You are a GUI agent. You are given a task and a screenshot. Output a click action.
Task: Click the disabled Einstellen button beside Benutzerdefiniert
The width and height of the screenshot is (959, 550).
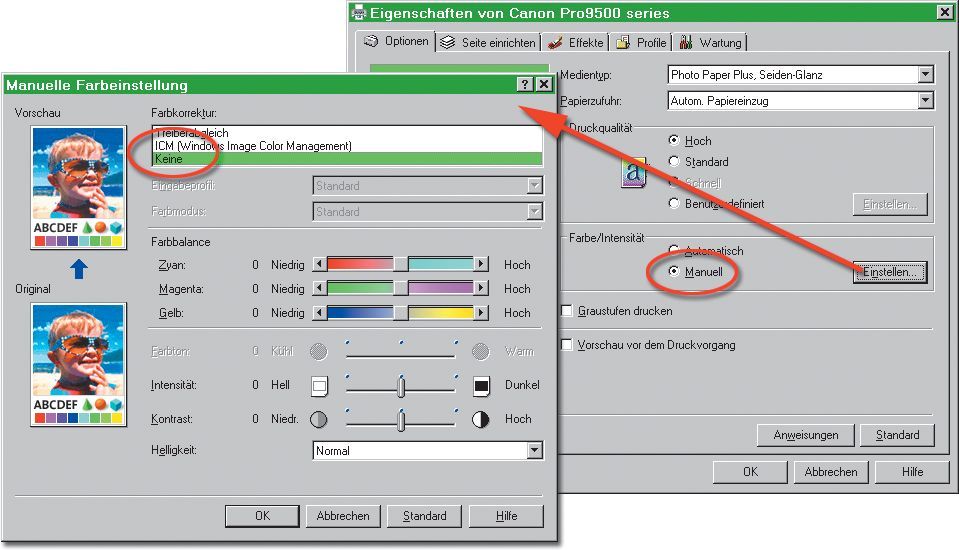click(890, 204)
